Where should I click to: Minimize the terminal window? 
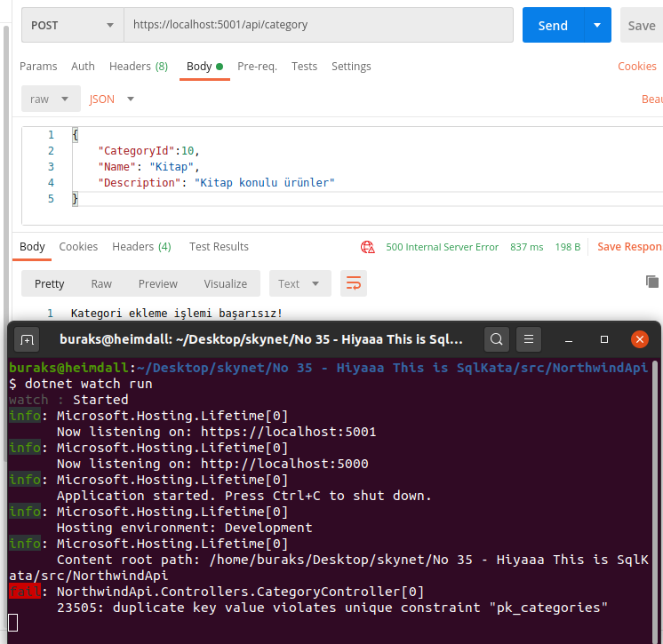click(x=570, y=339)
